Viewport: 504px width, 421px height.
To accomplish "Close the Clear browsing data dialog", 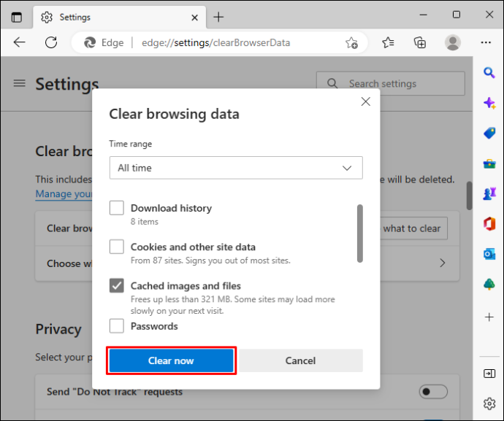I will click(365, 101).
